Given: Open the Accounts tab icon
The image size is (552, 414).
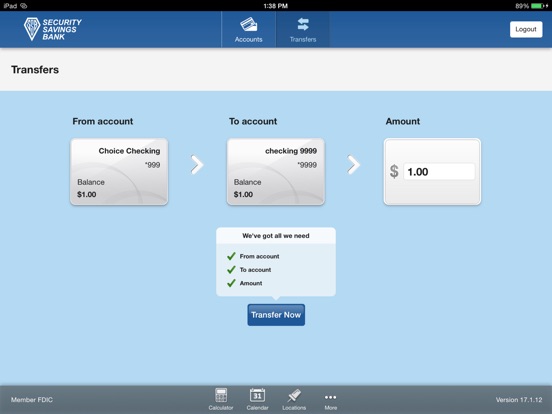Looking at the screenshot, I should click(x=249, y=25).
